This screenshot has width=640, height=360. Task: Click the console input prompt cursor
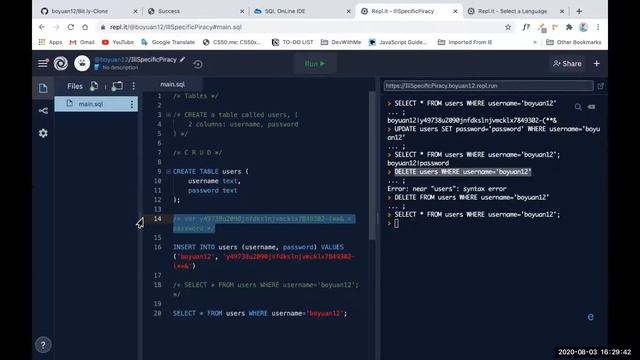coord(396,223)
